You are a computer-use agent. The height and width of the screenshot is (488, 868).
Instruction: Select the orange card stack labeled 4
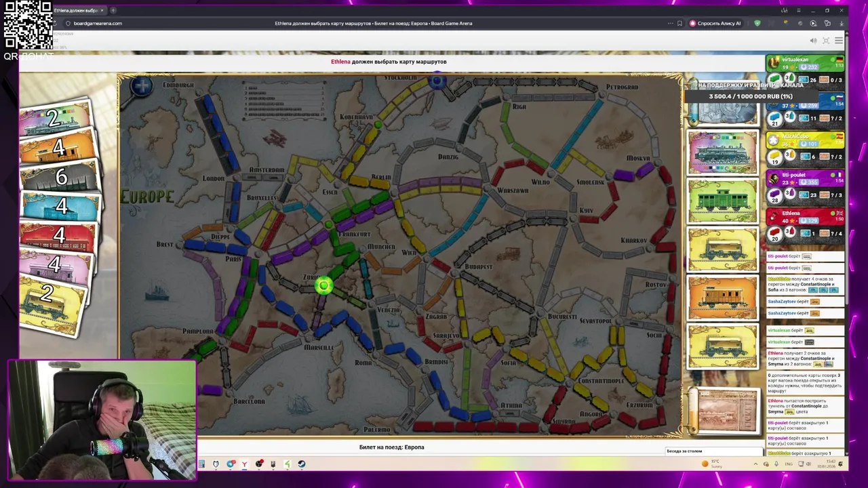58,147
